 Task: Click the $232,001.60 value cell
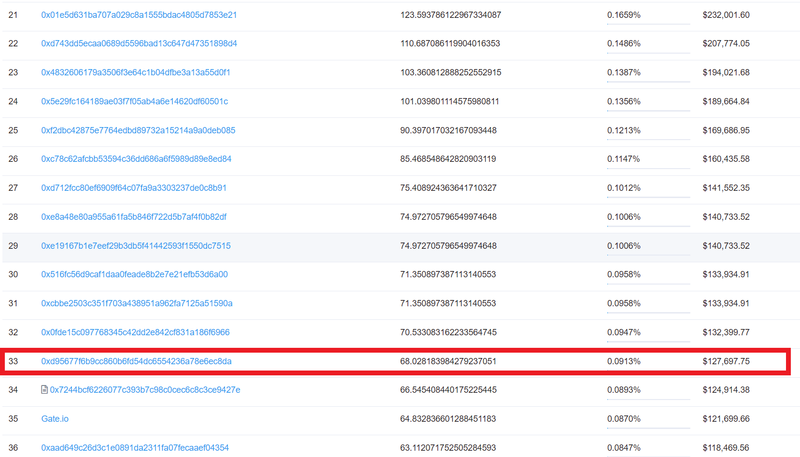click(x=726, y=15)
